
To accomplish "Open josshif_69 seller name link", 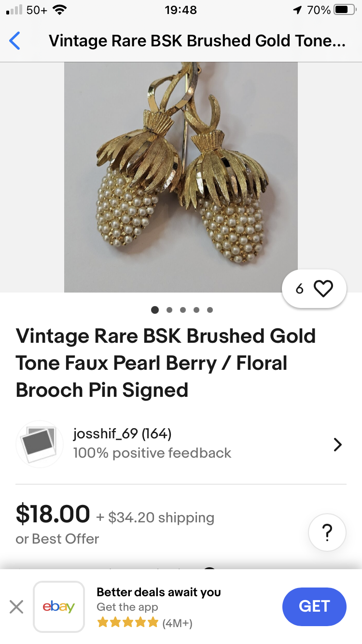I will (122, 434).
